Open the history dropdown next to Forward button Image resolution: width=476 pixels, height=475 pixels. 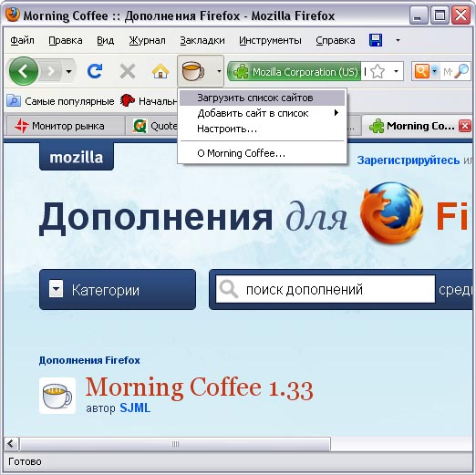(69, 72)
